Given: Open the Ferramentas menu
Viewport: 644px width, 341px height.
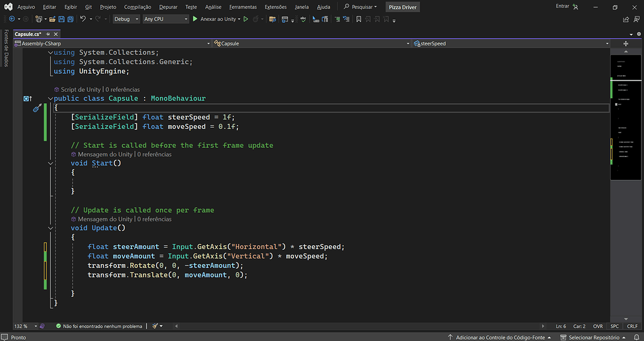Looking at the screenshot, I should [x=242, y=7].
